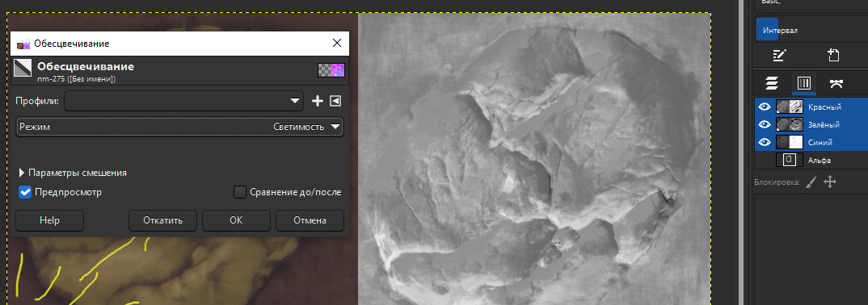This screenshot has height=305, width=868.
Task: Click the Откатить button
Action: [162, 220]
